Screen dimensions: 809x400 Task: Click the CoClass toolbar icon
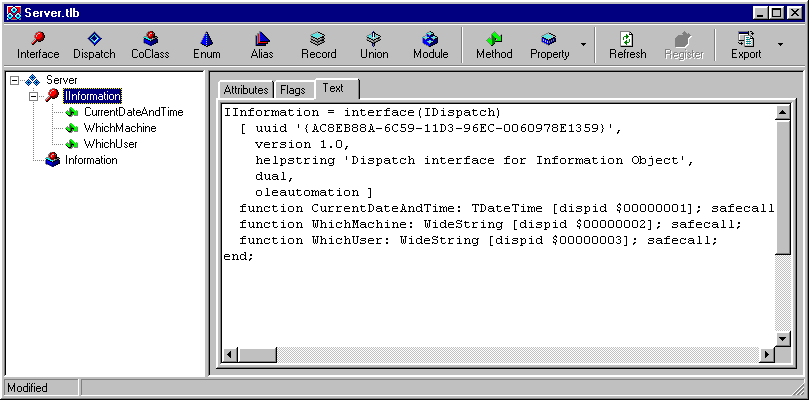150,46
